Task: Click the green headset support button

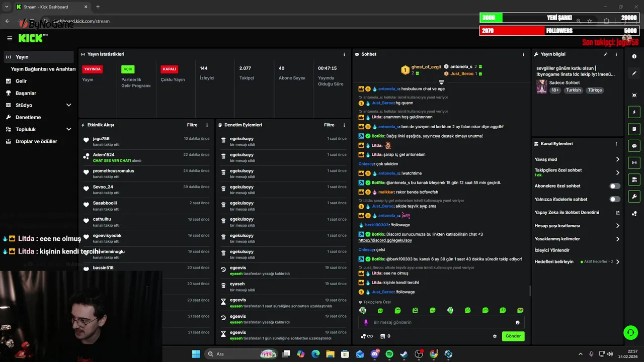Action: point(630,332)
